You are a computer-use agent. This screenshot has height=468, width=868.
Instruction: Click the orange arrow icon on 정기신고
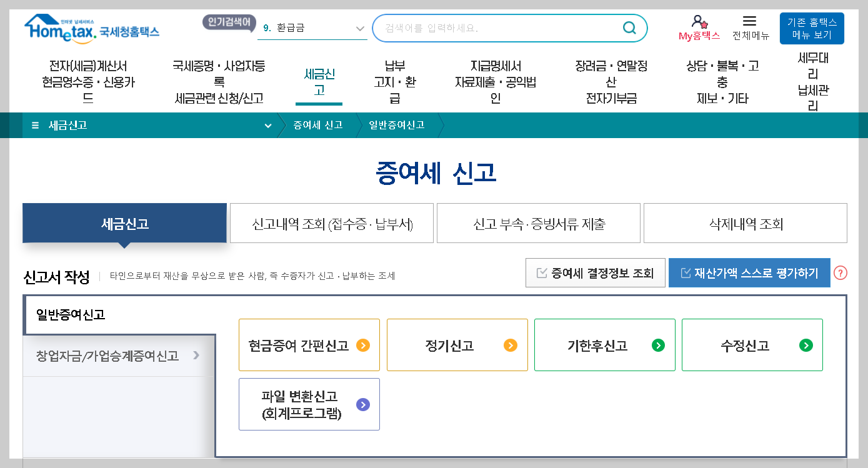(x=509, y=344)
